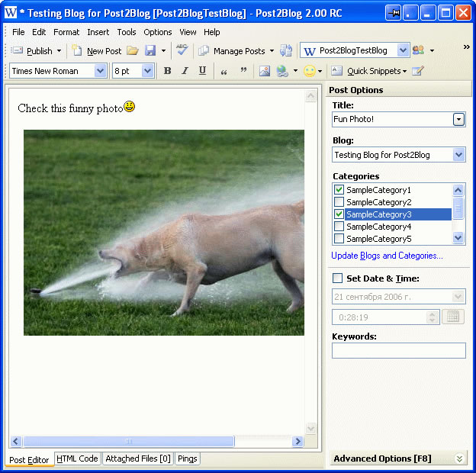Click the spell check ABC icon
Image resolution: width=476 pixels, height=473 pixels.
(182, 50)
